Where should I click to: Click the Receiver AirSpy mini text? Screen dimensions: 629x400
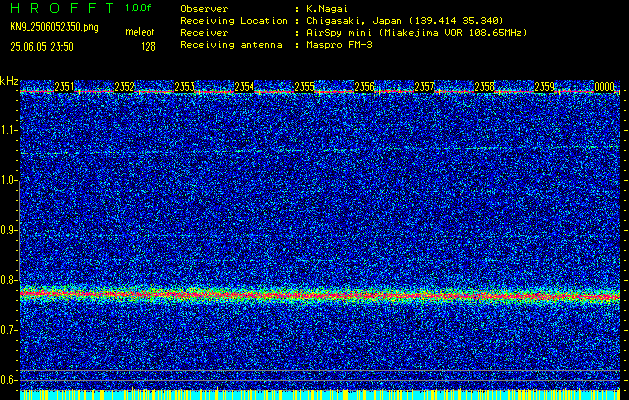pyautogui.click(x=416, y=32)
